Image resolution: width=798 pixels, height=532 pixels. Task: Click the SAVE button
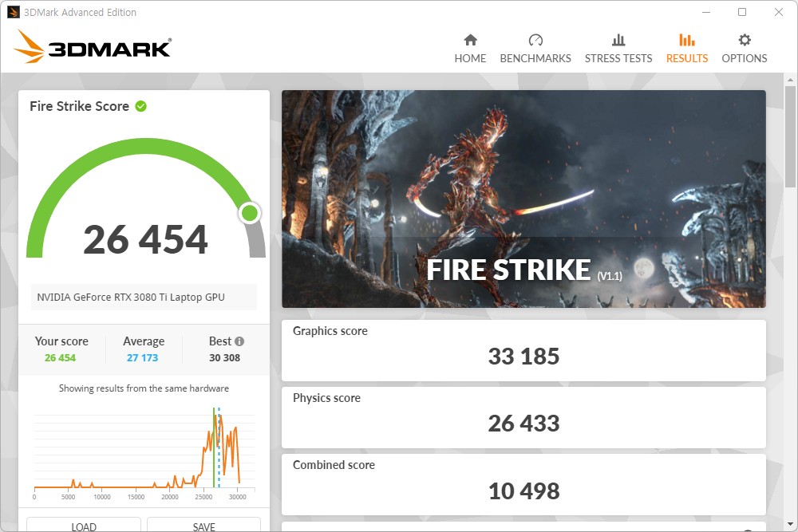pyautogui.click(x=204, y=524)
